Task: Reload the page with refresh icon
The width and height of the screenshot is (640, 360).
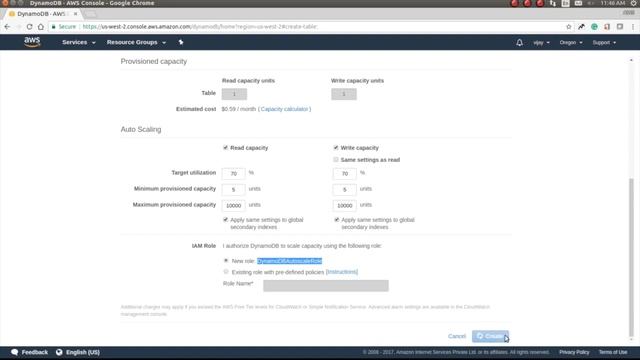Action: 29,27
